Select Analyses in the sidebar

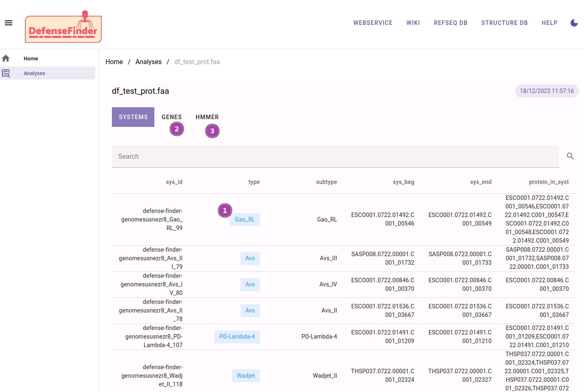pyautogui.click(x=47, y=73)
